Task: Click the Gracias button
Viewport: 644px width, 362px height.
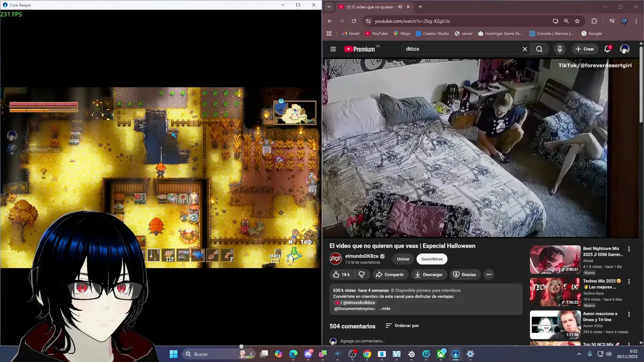Action: pyautogui.click(x=464, y=275)
